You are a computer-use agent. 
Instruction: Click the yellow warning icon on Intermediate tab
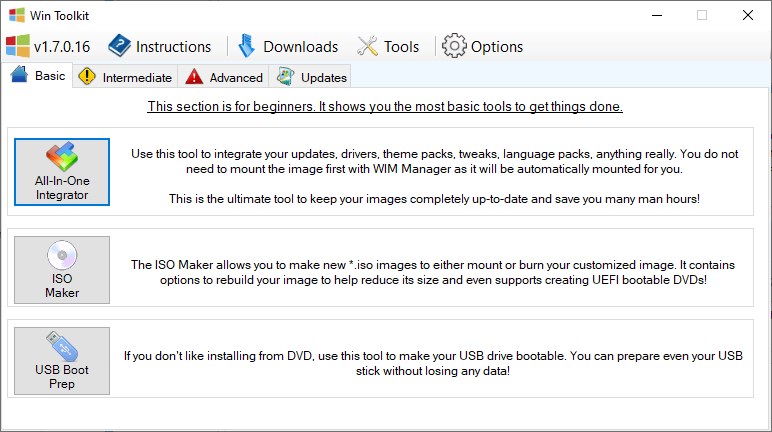click(87, 77)
